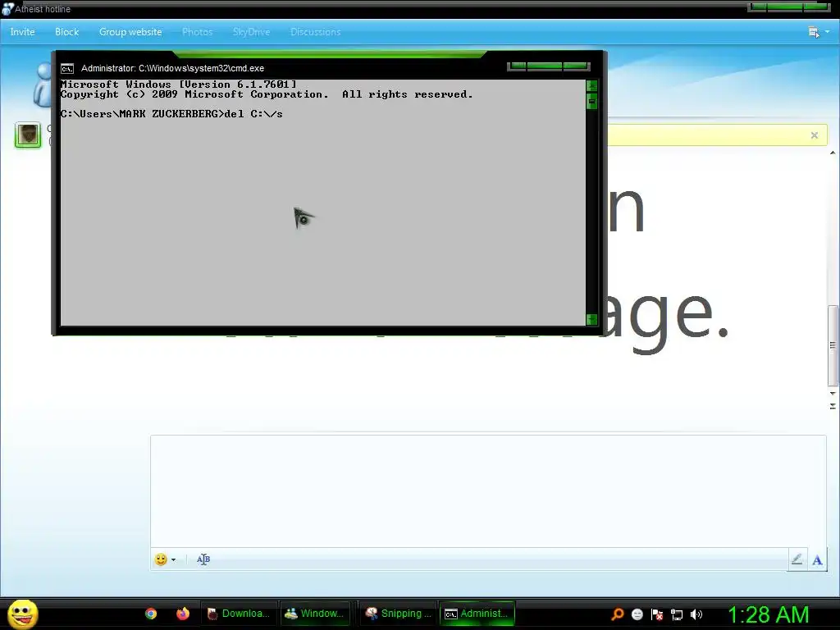Switch to the Snipping Tool taskbar button

(398, 614)
